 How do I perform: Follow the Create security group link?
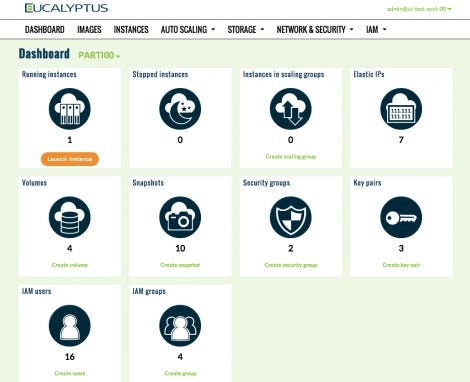click(x=291, y=265)
